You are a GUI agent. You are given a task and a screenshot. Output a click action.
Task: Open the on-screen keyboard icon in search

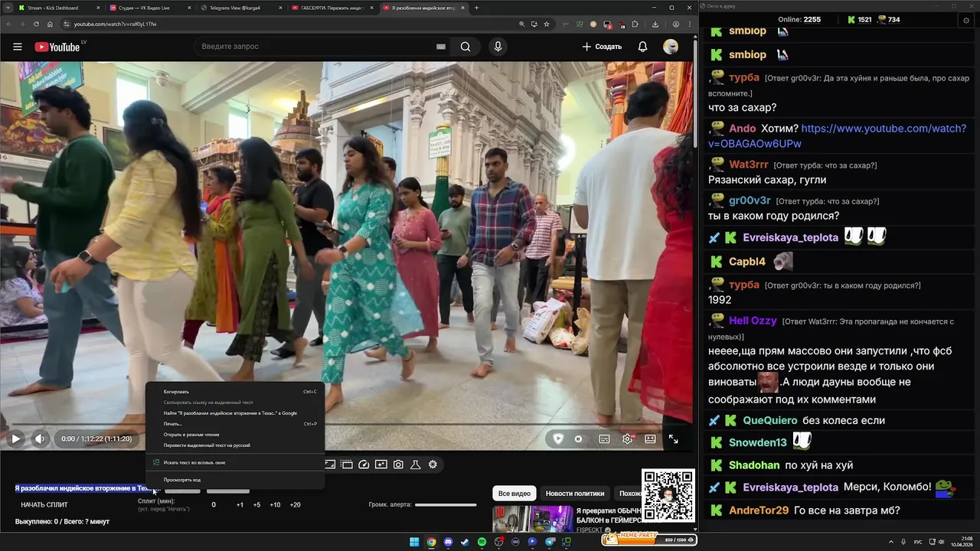[x=440, y=47]
